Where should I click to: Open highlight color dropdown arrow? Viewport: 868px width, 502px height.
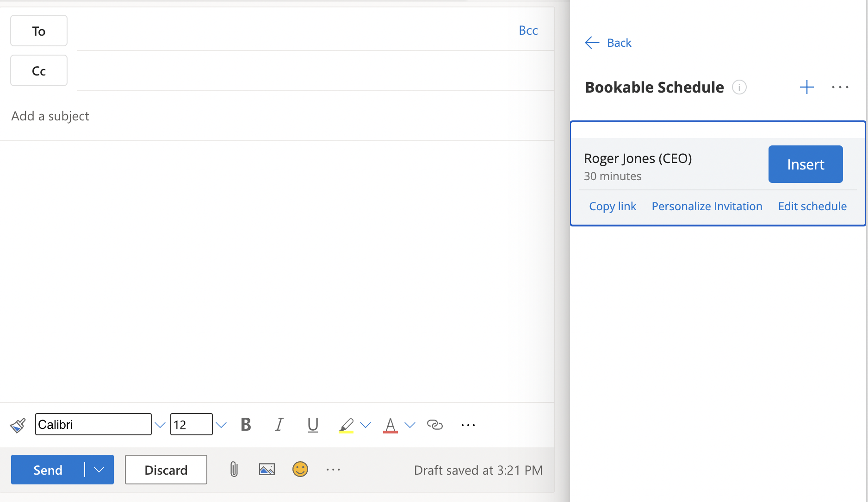click(366, 425)
